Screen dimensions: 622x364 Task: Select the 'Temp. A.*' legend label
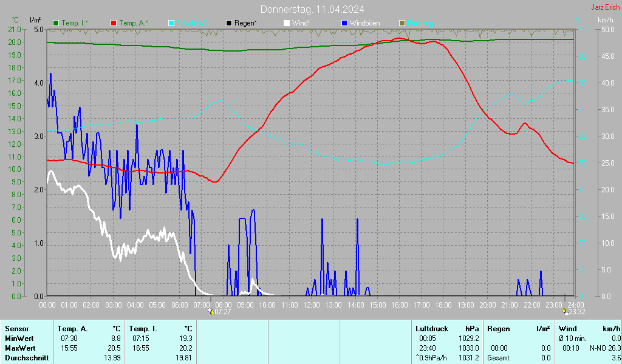(133, 23)
